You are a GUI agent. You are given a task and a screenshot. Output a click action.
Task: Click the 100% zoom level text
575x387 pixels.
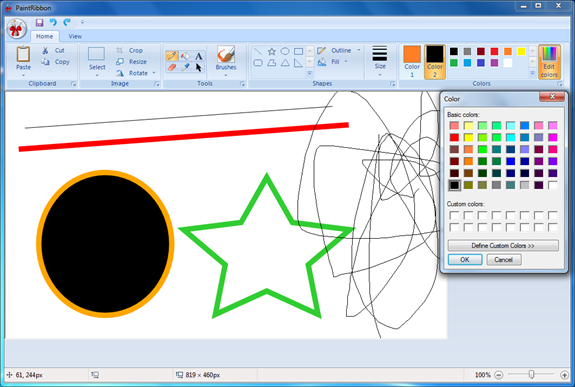(483, 375)
